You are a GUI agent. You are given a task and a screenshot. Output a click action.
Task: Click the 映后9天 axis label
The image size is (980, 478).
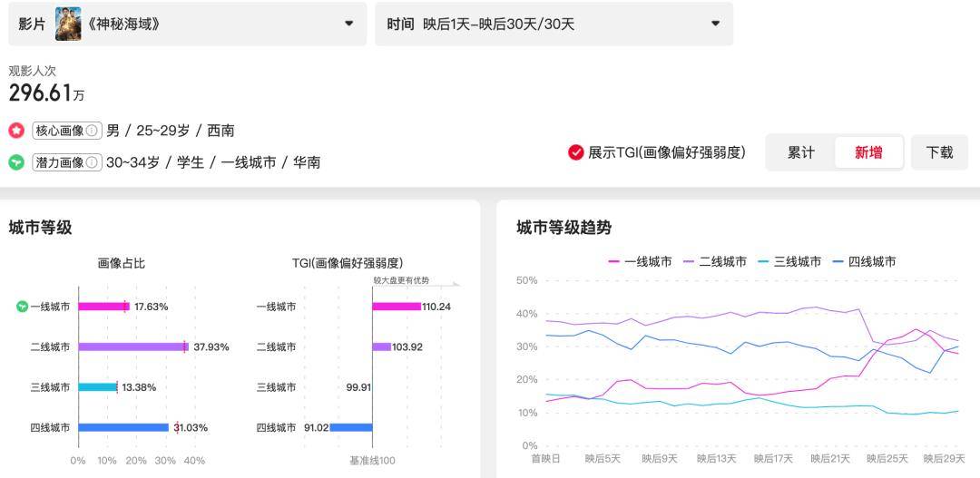(660, 459)
